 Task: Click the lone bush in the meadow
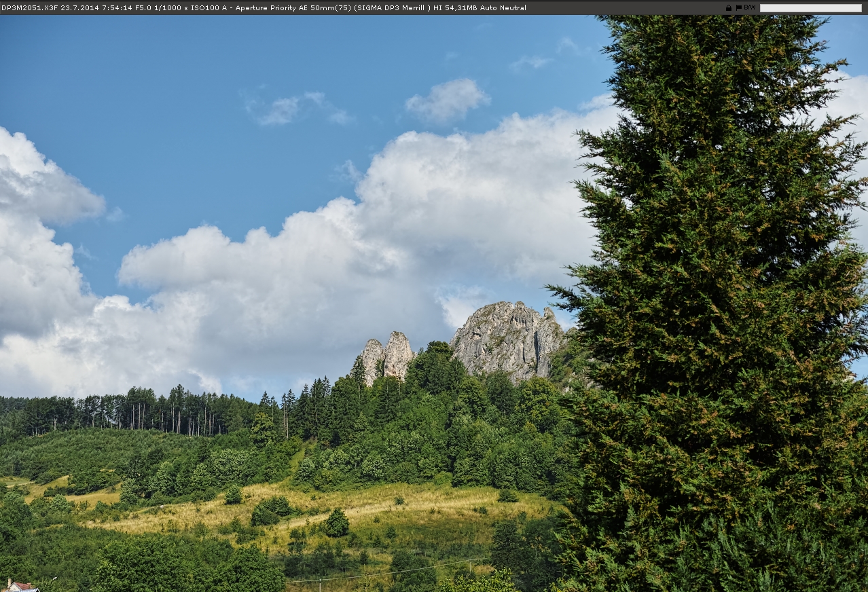[x=336, y=523]
